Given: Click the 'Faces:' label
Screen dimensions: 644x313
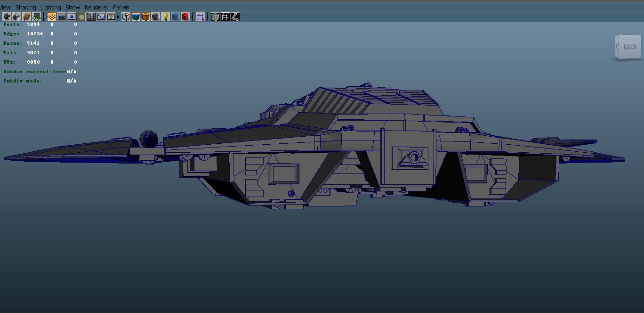Looking at the screenshot, I should tap(13, 43).
